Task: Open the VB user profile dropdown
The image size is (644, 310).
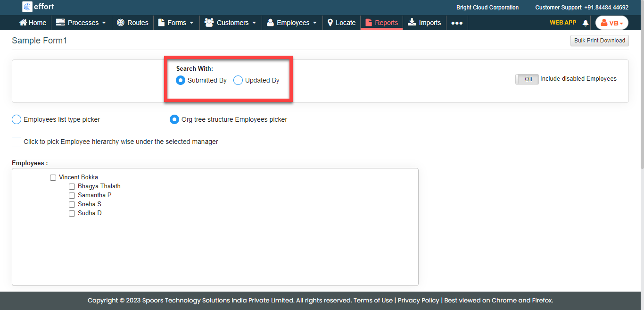Action: [x=611, y=23]
